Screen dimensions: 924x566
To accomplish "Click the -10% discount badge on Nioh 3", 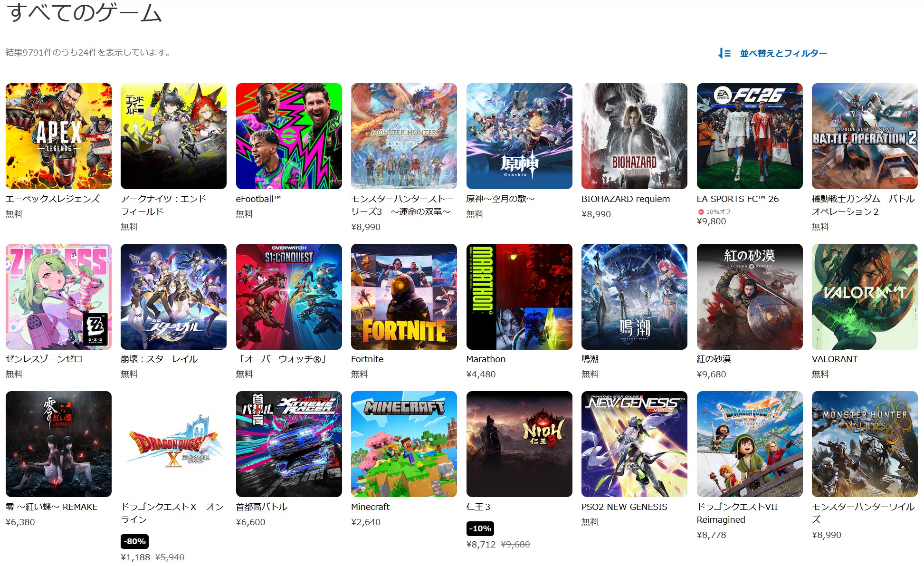I will [480, 528].
